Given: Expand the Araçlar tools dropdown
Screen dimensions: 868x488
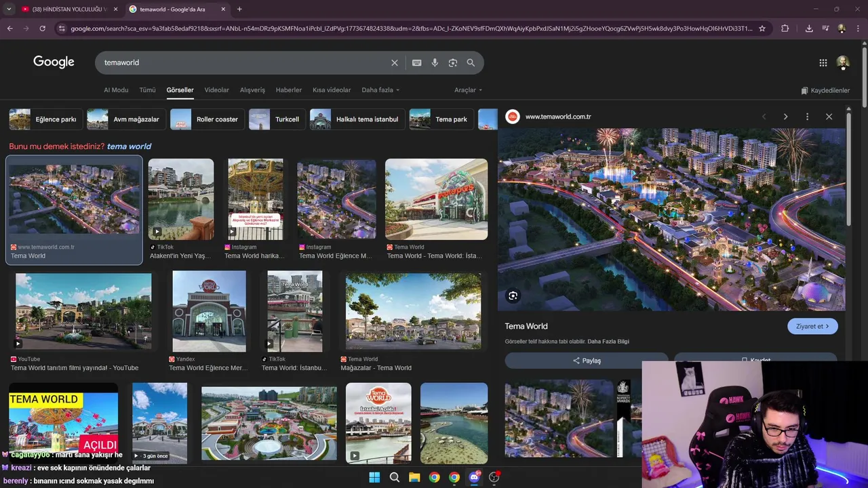Looking at the screenshot, I should coord(468,90).
